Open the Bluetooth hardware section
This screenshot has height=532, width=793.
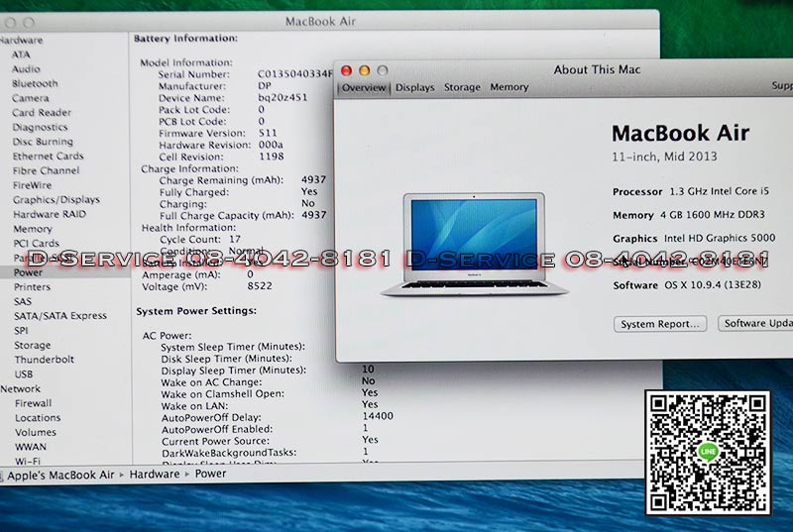pos(35,84)
